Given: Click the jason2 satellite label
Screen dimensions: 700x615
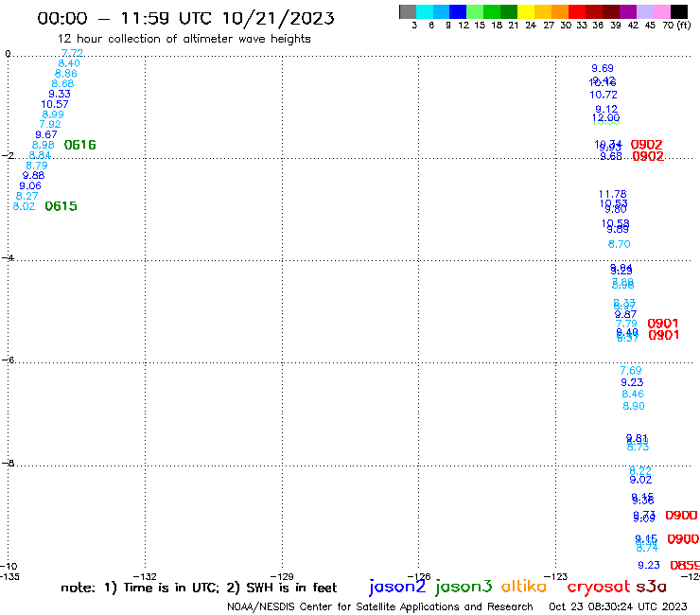Looking at the screenshot, I should coord(397,587).
